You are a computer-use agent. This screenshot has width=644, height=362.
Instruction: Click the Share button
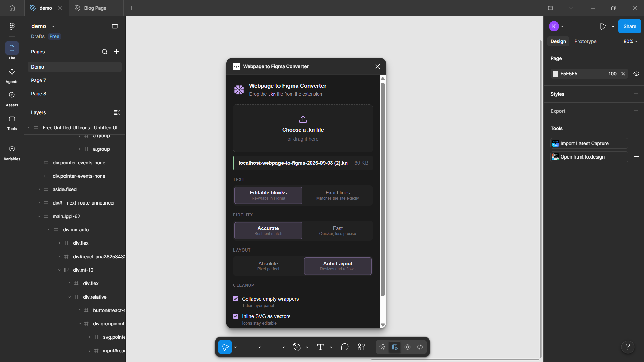(x=630, y=26)
